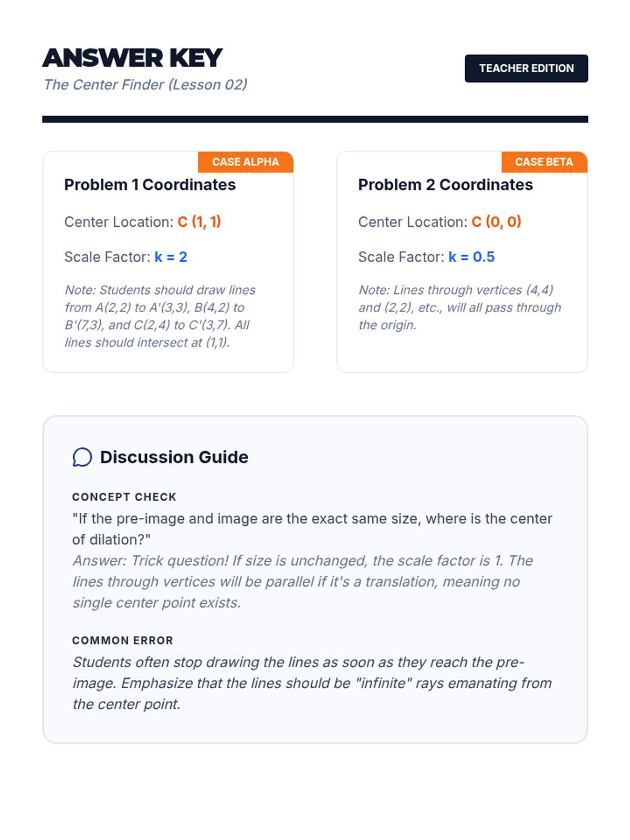Select the CASE ALPHA tag
Screen dimensions: 630x840
(x=245, y=162)
